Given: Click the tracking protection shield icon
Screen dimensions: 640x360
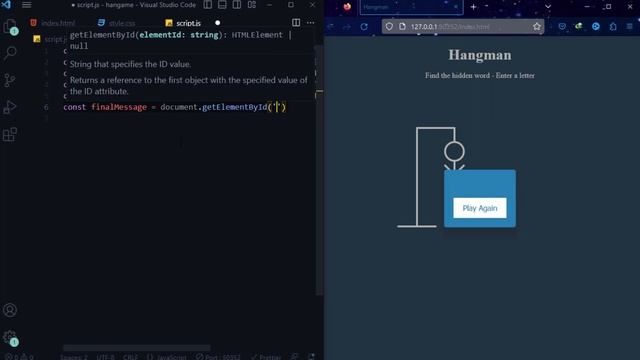Looking at the screenshot, I should (389, 27).
